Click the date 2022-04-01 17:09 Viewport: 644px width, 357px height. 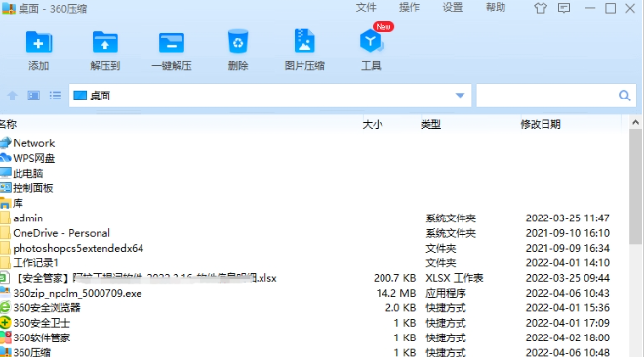(568, 323)
